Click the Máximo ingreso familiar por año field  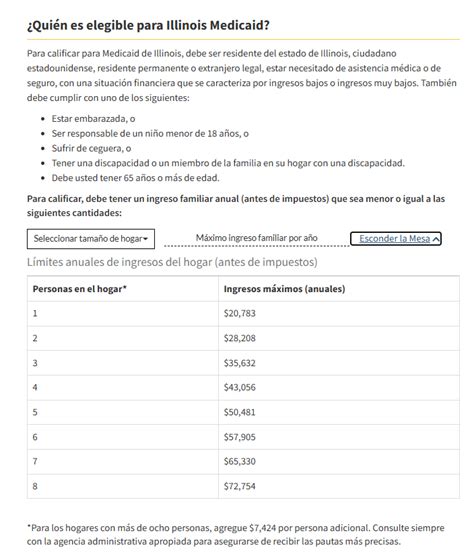point(257,238)
